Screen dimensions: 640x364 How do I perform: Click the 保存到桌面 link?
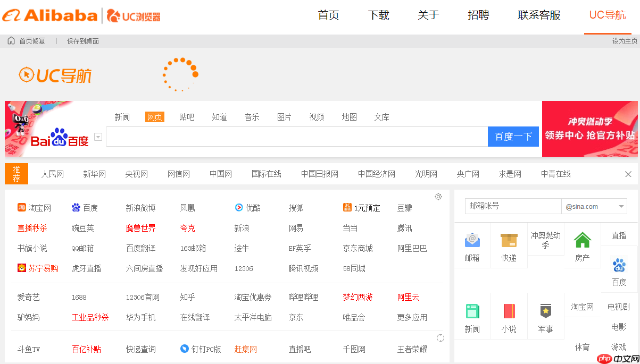82,40
